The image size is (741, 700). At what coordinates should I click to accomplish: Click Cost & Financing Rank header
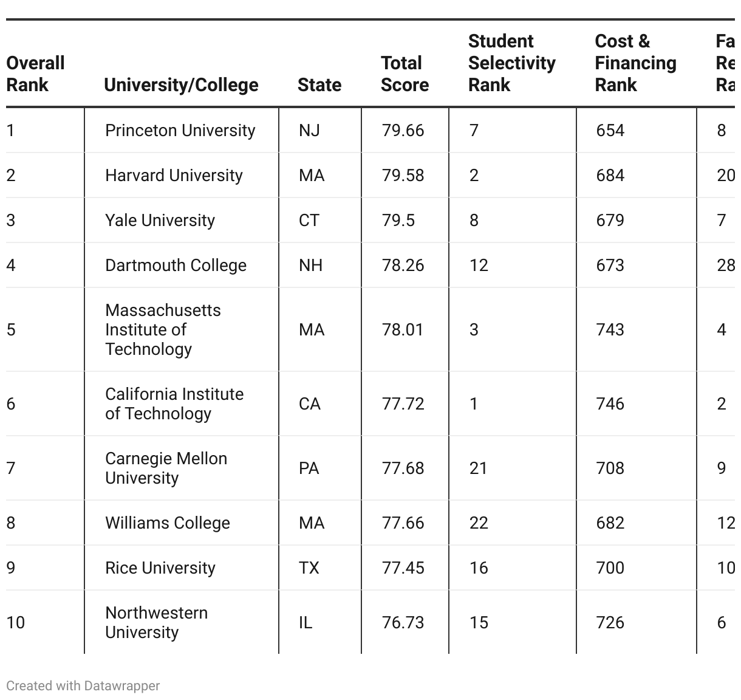click(635, 63)
